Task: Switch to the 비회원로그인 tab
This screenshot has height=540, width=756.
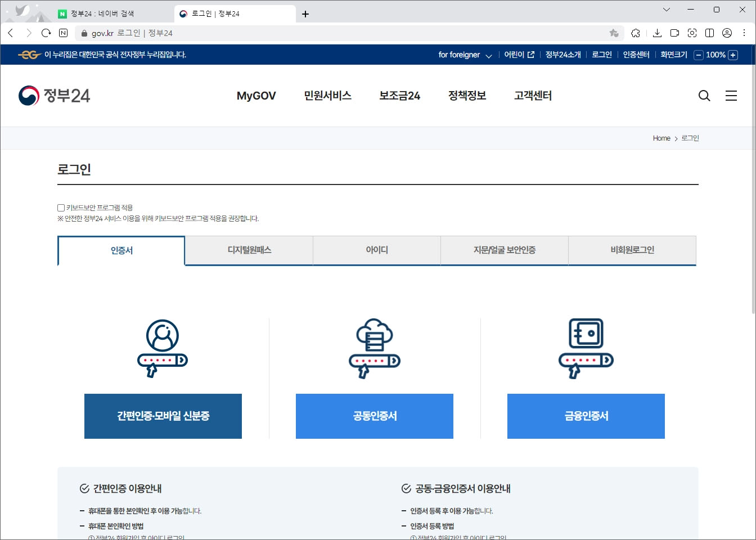Action: coord(632,250)
